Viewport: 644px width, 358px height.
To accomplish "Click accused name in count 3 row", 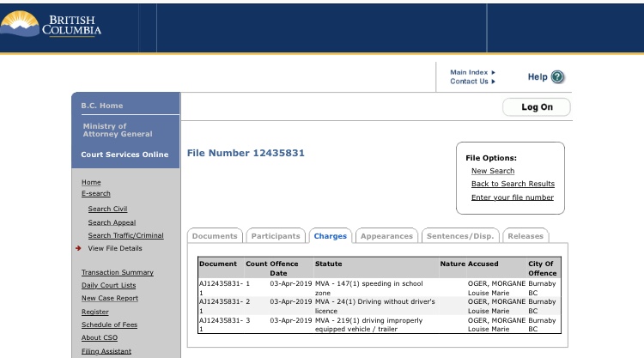I will tap(496, 325).
